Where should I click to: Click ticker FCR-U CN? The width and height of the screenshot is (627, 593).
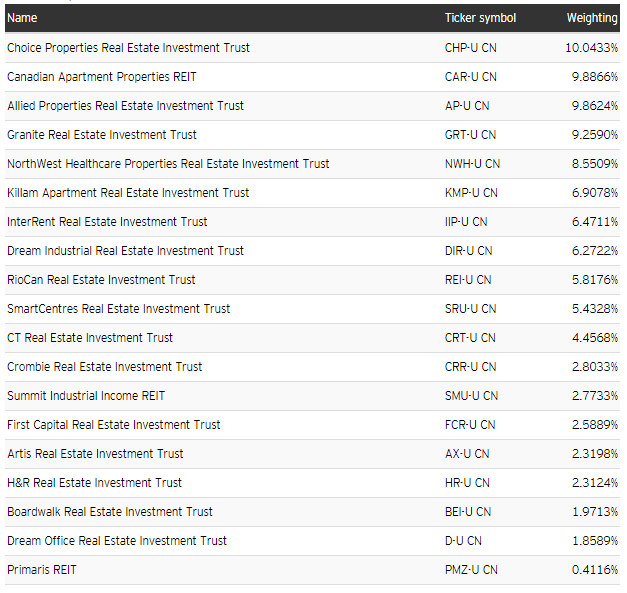click(470, 425)
